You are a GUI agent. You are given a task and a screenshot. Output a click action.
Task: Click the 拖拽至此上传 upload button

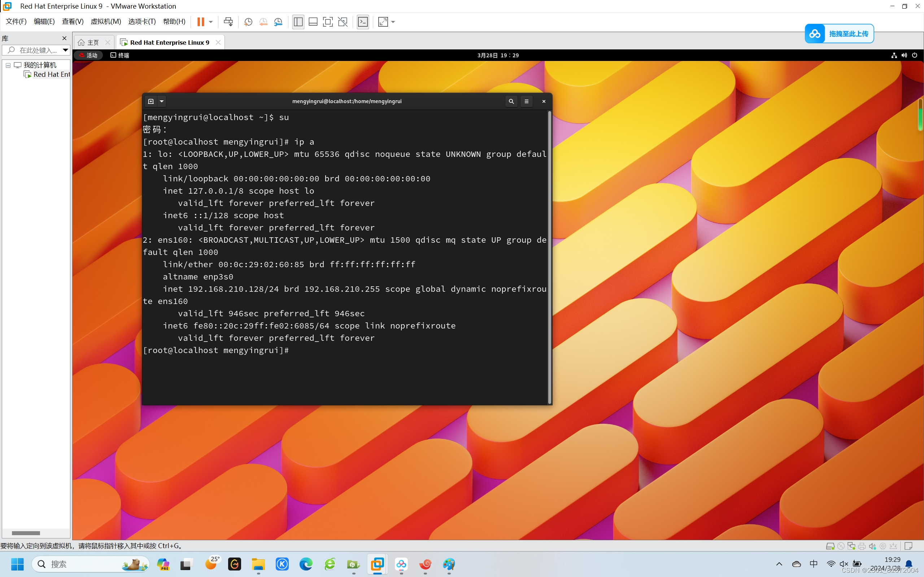840,34
